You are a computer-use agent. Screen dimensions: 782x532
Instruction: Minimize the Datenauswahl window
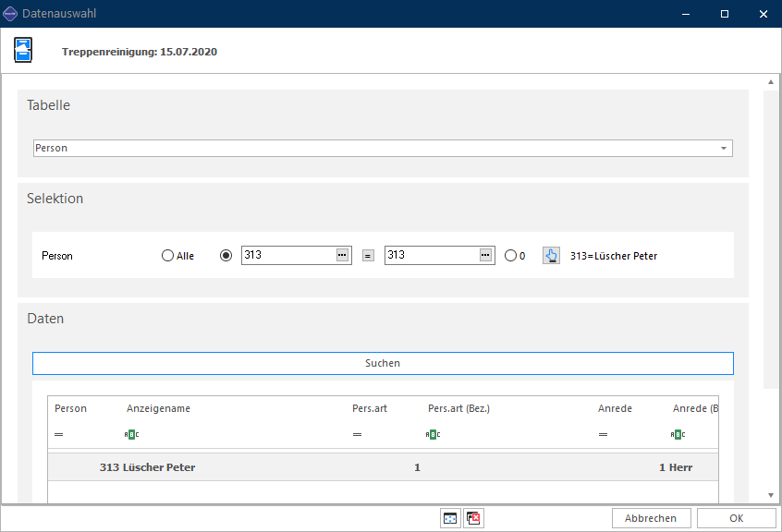[x=686, y=14]
